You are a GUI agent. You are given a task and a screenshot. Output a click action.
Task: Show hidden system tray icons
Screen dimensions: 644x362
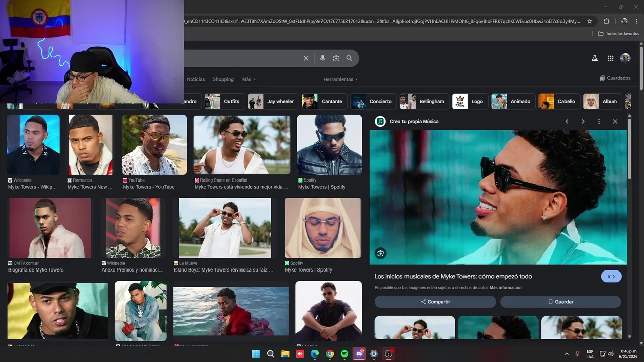567,354
